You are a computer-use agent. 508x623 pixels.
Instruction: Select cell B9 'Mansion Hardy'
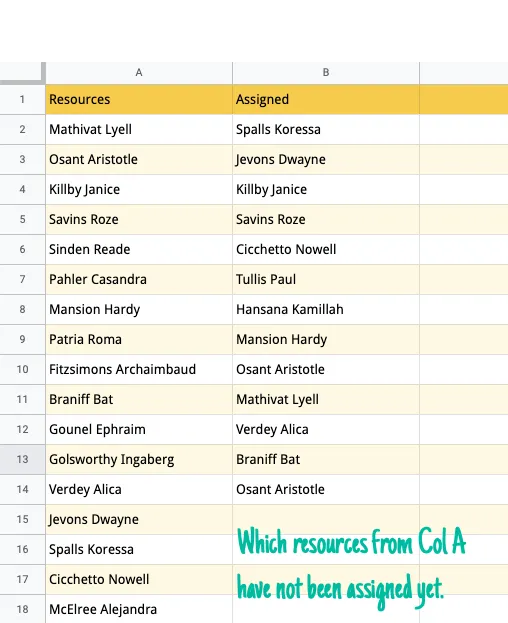pyautogui.click(x=326, y=339)
